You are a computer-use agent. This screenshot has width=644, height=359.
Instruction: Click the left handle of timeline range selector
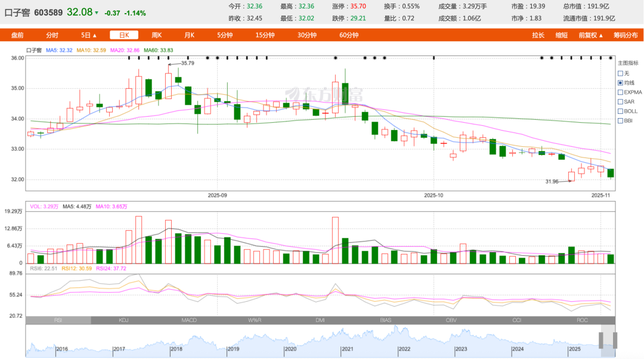click(600, 341)
